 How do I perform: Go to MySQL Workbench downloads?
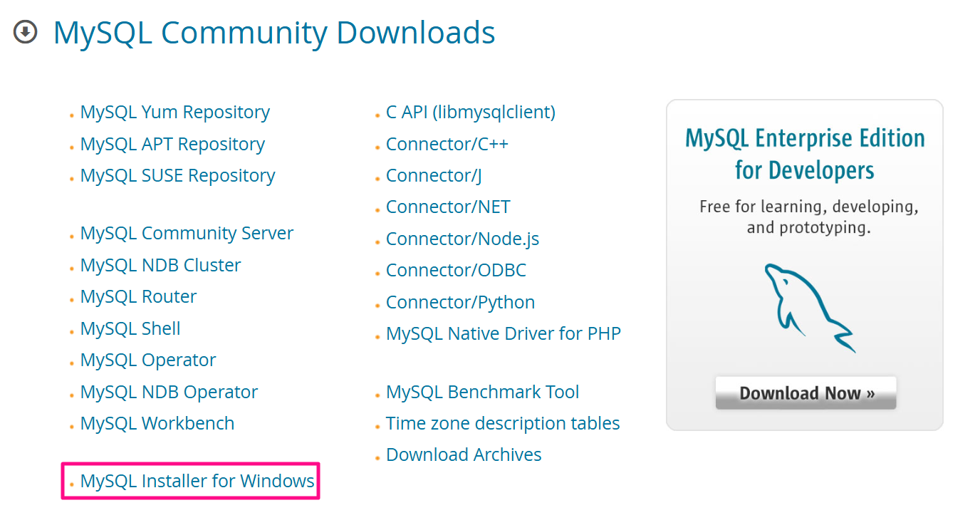(x=157, y=423)
